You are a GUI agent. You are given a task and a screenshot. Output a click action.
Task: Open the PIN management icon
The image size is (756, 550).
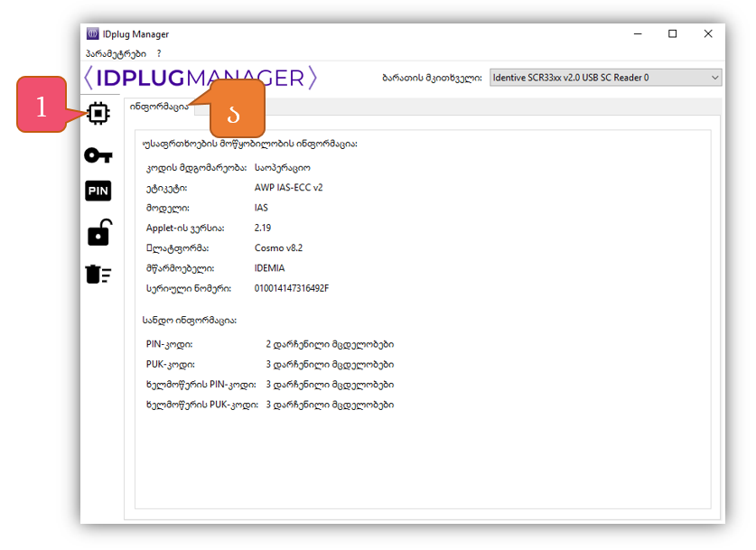pyautogui.click(x=98, y=191)
